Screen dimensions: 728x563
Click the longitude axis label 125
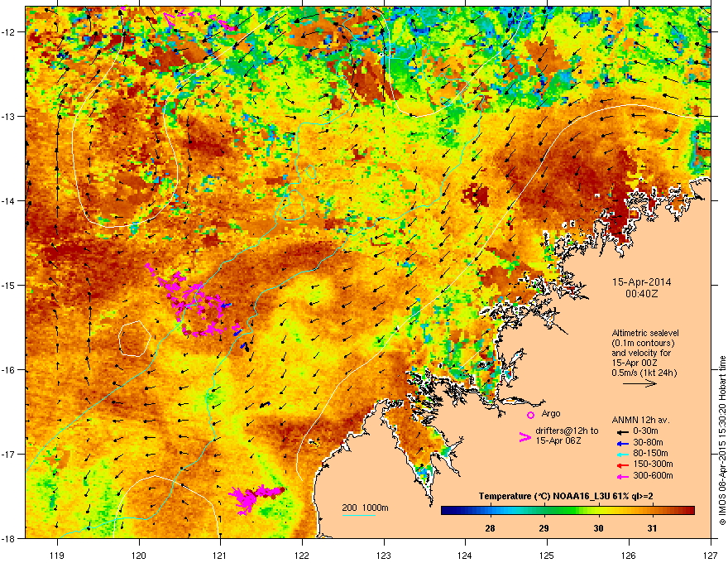coord(547,555)
